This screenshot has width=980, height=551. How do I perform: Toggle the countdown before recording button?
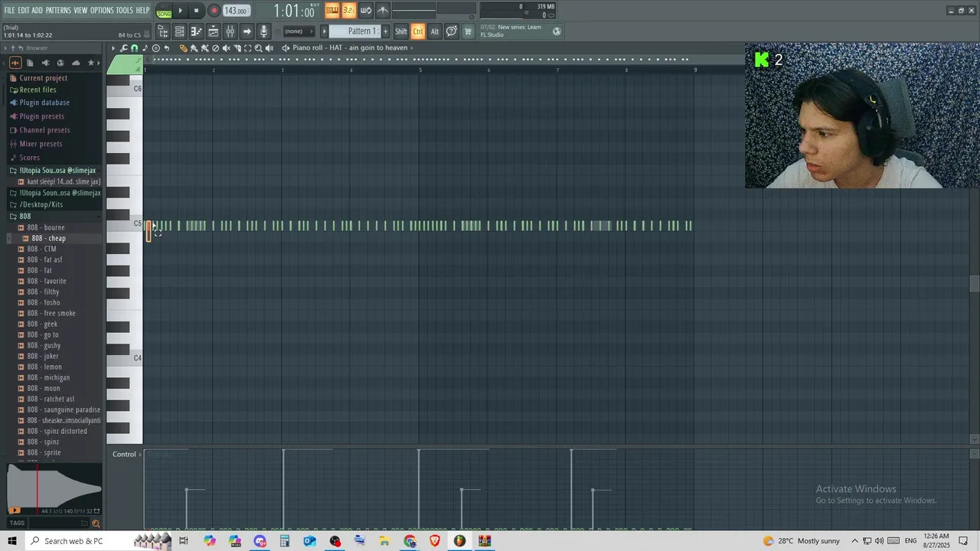pos(348,11)
